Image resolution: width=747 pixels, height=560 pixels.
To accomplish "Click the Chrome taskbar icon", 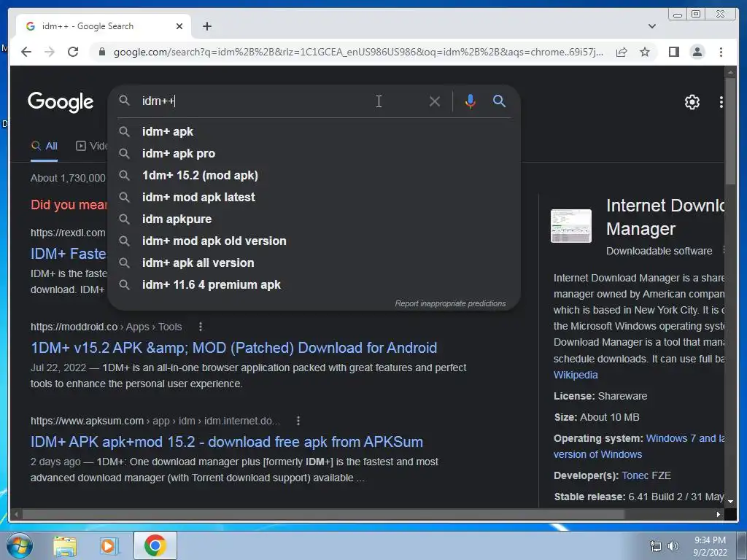I will coord(155,545).
